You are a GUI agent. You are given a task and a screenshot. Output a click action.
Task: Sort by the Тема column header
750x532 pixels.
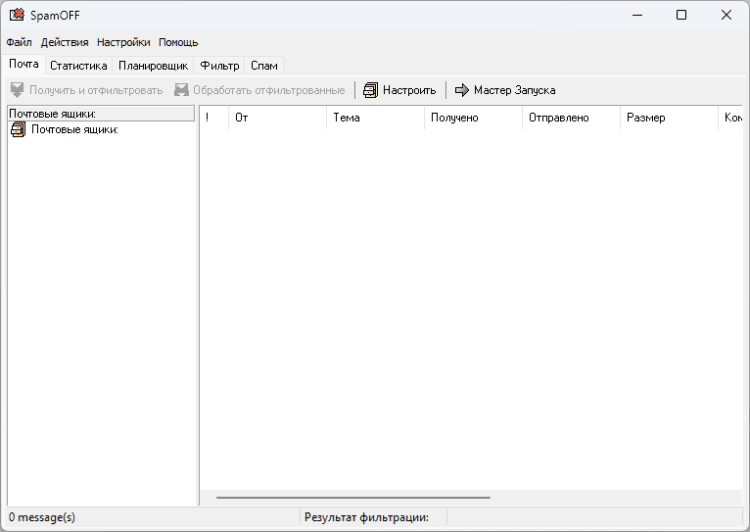(x=375, y=118)
